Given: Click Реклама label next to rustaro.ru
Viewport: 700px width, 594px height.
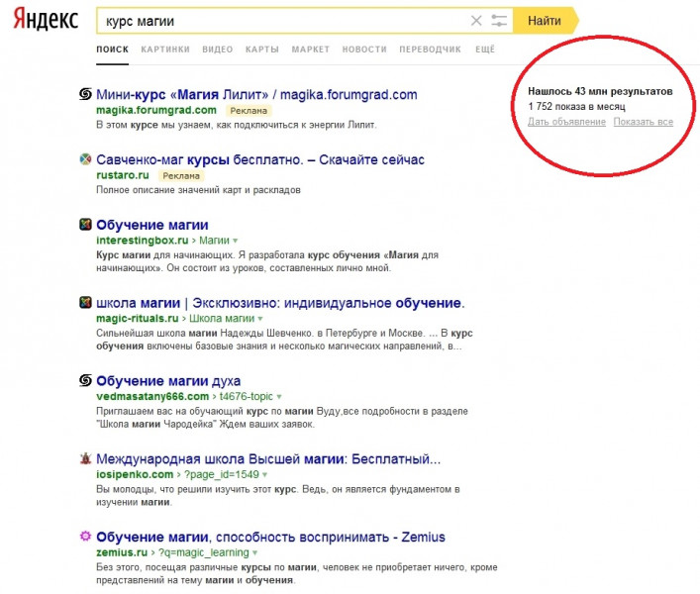Looking at the screenshot, I should click(x=181, y=176).
